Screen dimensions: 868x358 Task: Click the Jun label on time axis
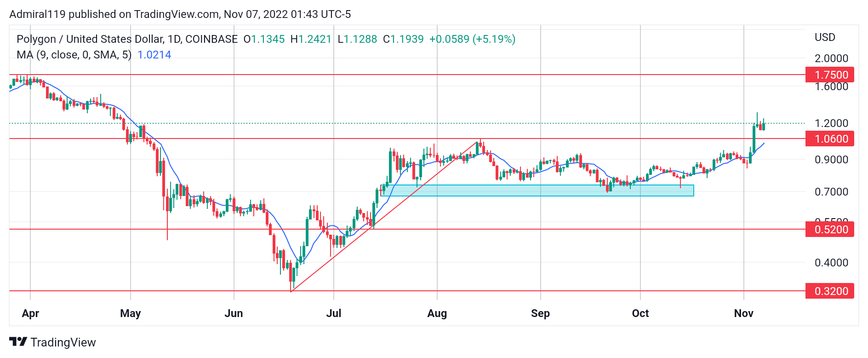tap(234, 313)
